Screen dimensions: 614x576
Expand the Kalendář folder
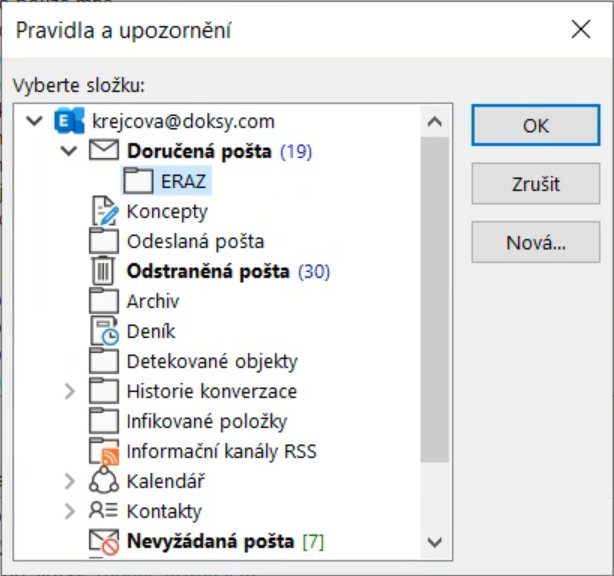coord(69,481)
